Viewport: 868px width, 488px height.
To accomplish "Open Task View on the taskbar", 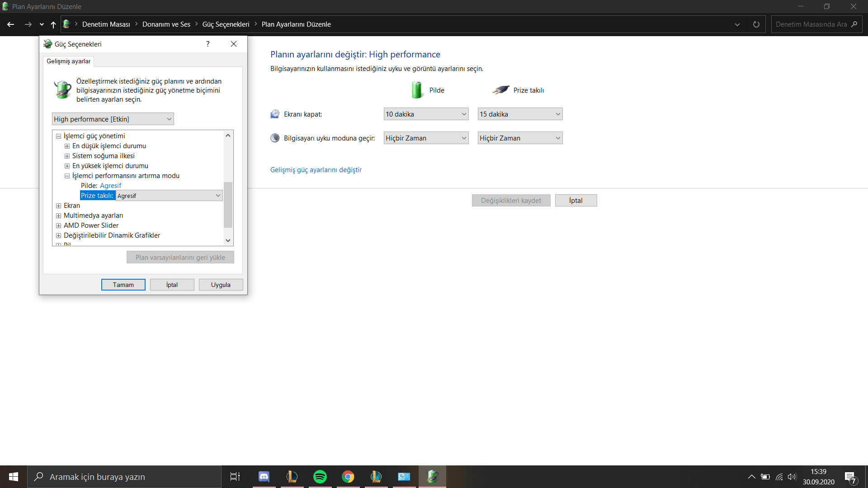I will pyautogui.click(x=235, y=477).
